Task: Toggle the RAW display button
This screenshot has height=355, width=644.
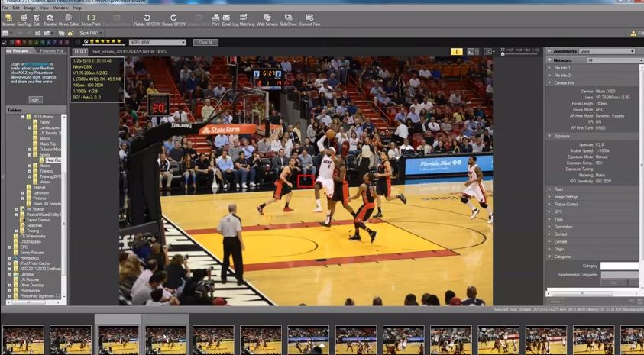Action: [80, 52]
